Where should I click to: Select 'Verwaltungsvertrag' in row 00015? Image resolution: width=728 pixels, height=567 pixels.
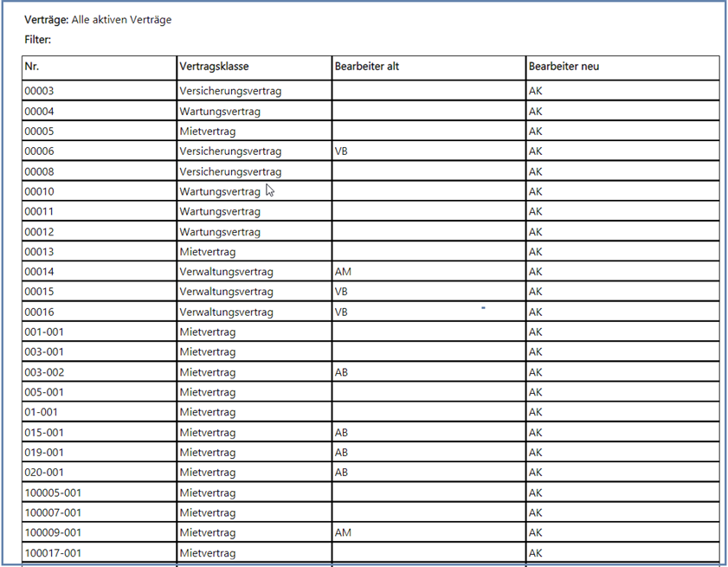[x=226, y=292]
